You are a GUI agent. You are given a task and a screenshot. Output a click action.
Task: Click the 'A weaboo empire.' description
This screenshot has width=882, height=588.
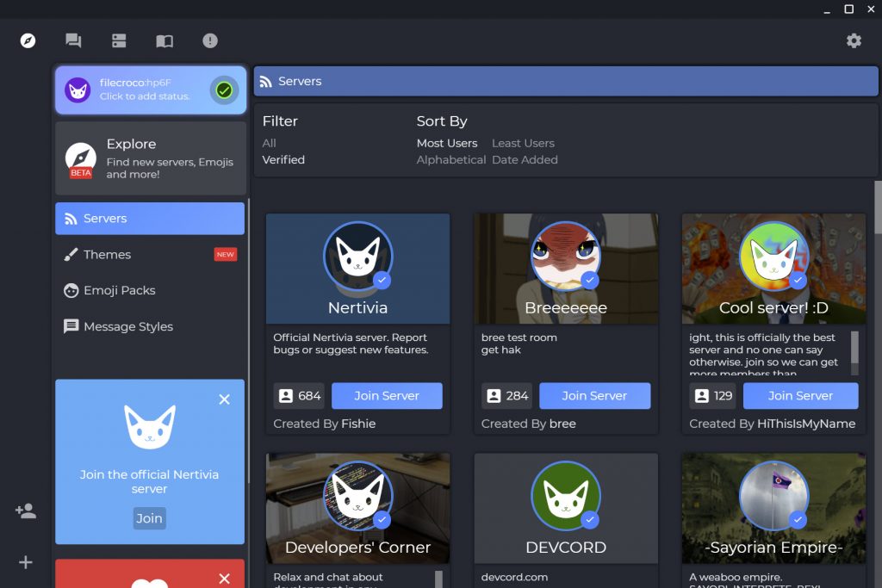(x=736, y=577)
